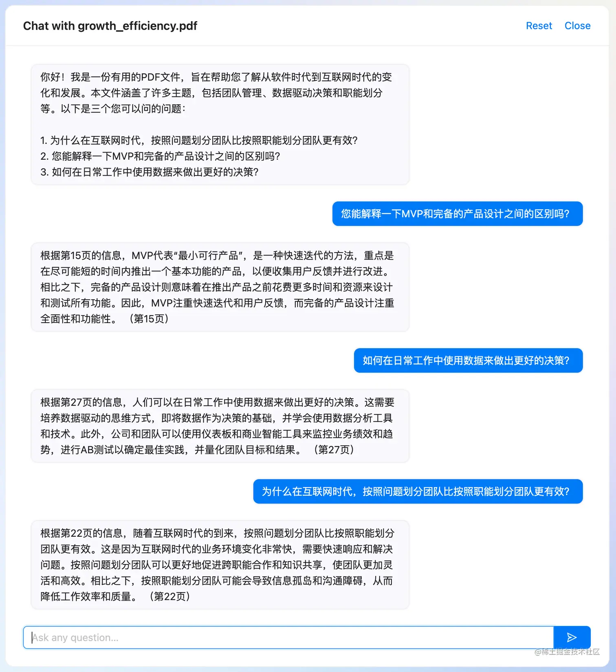
Task: Select suggested question 1 about dividing teams
Action: 199,141
